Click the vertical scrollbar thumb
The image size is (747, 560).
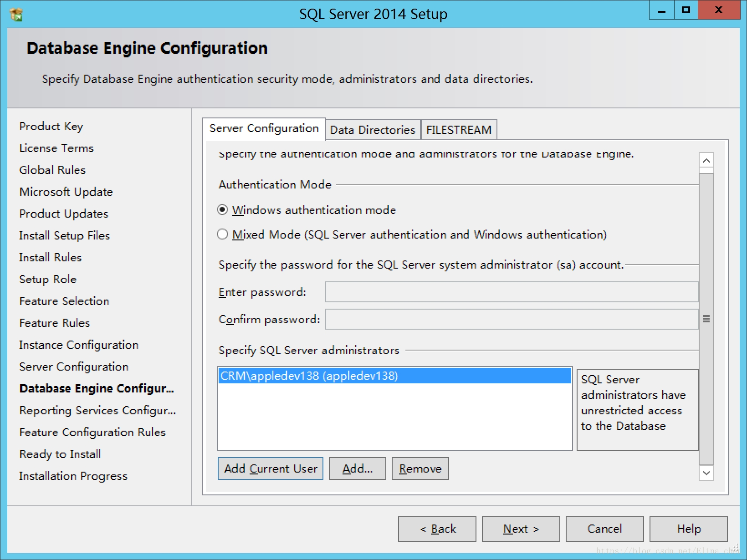point(706,319)
